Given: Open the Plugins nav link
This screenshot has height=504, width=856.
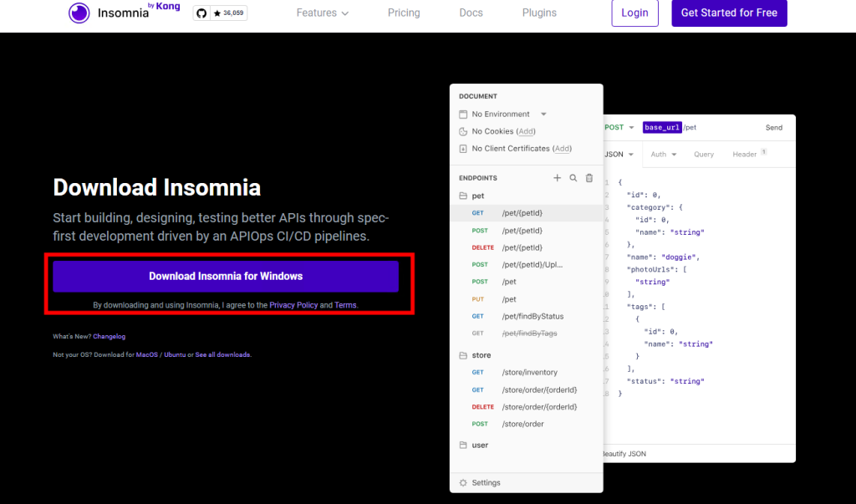Looking at the screenshot, I should [539, 13].
